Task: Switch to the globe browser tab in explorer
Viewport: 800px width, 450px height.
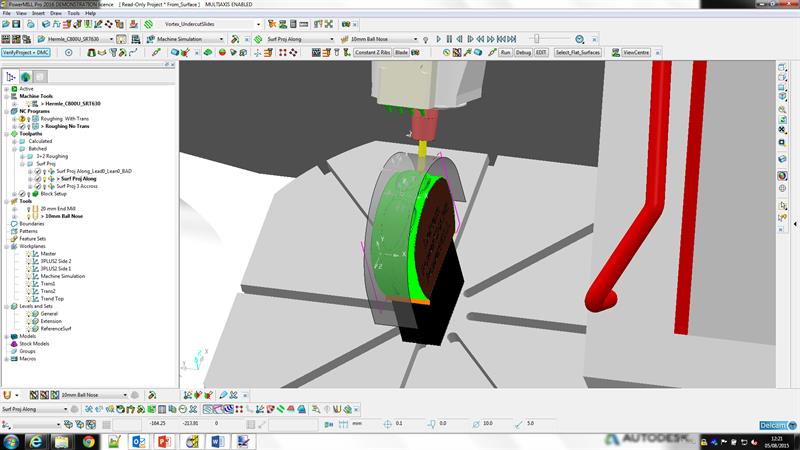Action: point(26,77)
